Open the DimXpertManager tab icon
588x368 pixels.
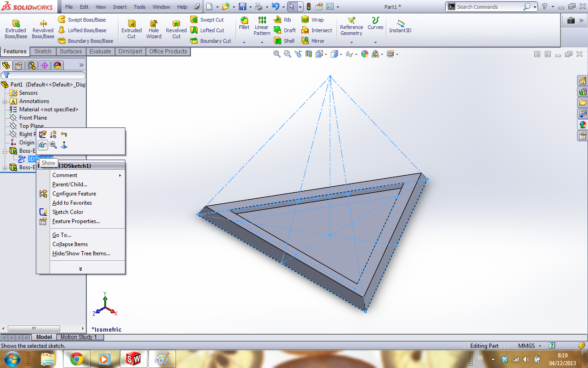tap(45, 65)
